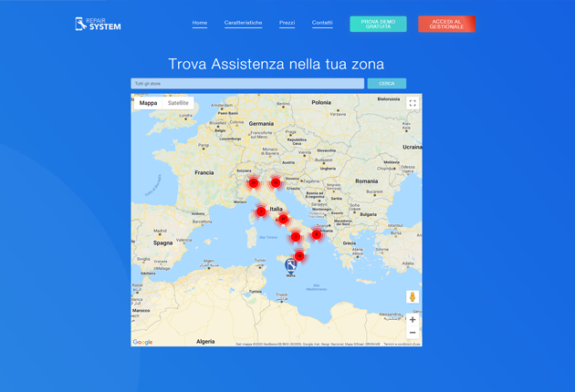Open the Home menu link
The image size is (575, 392).
tap(200, 23)
